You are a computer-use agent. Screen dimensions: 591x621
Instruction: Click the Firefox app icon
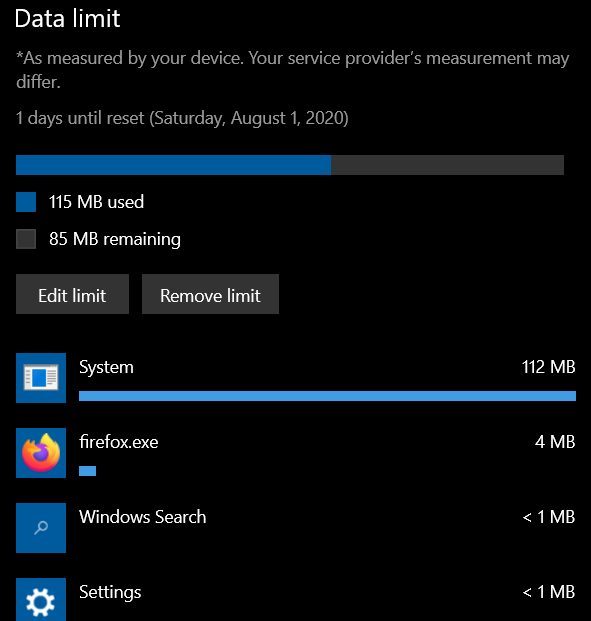click(x=41, y=453)
